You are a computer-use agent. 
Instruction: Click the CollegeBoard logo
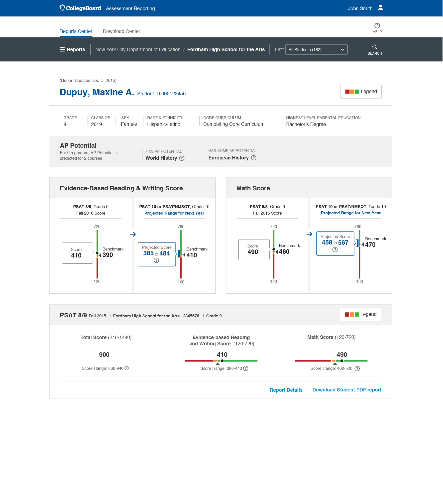pyautogui.click(x=80, y=8)
